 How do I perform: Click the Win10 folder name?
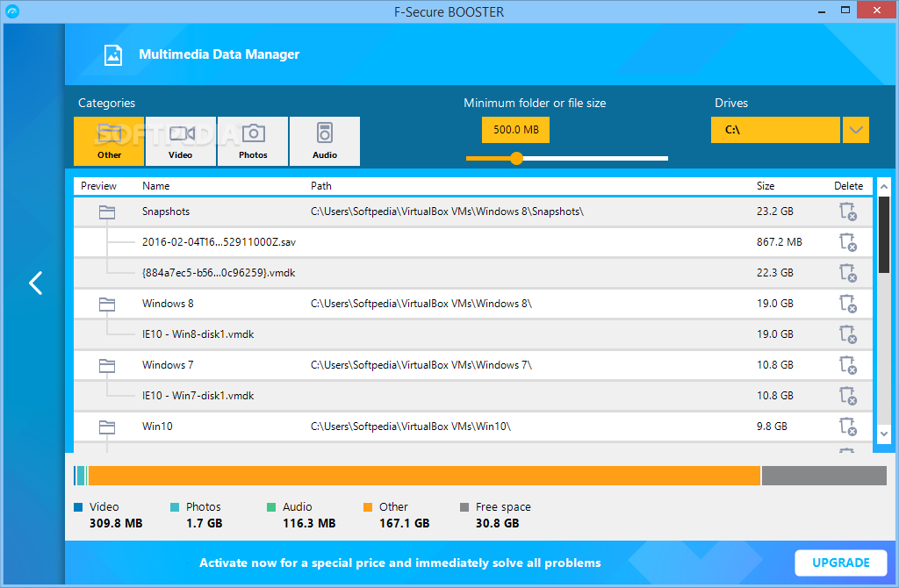click(157, 427)
